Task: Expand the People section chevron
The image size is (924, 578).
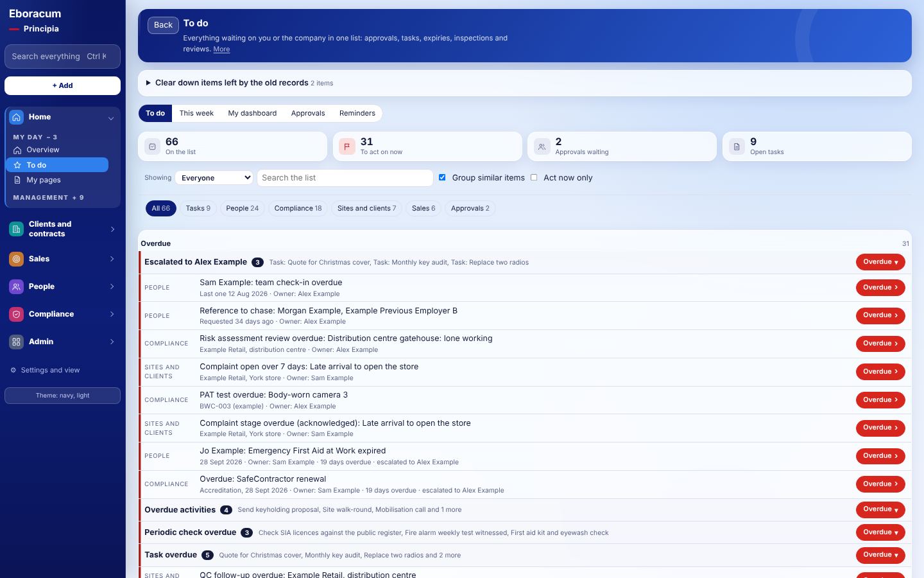Action: (112, 286)
